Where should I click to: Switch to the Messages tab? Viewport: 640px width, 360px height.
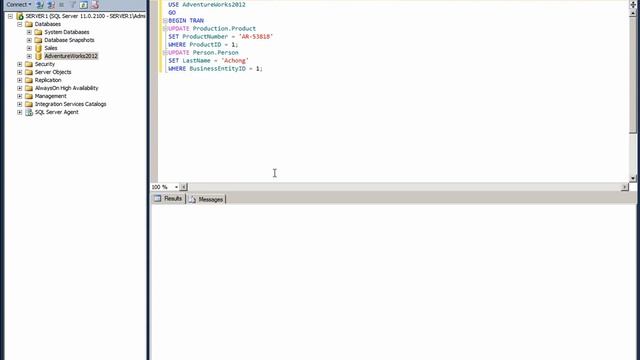(x=207, y=200)
